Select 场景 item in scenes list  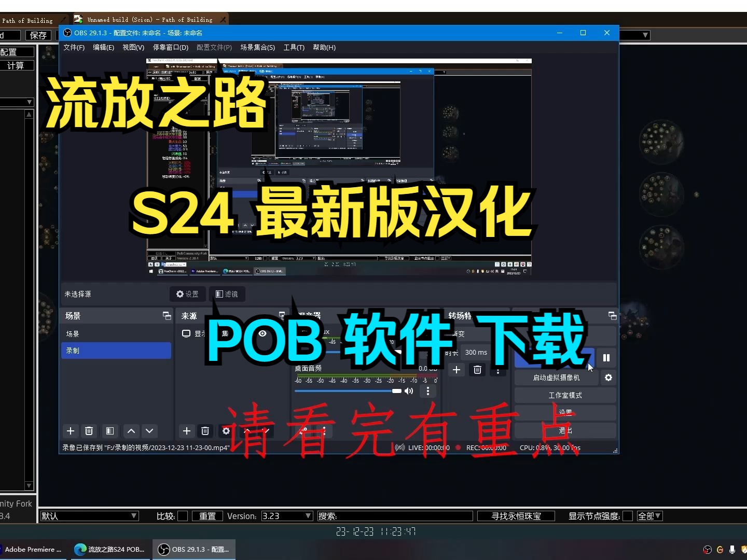[116, 334]
